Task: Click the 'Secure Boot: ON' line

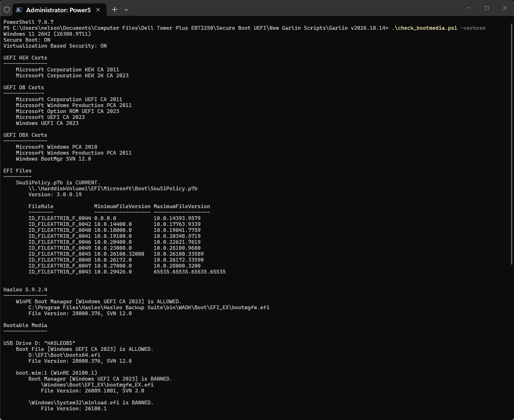Action: pos(27,40)
